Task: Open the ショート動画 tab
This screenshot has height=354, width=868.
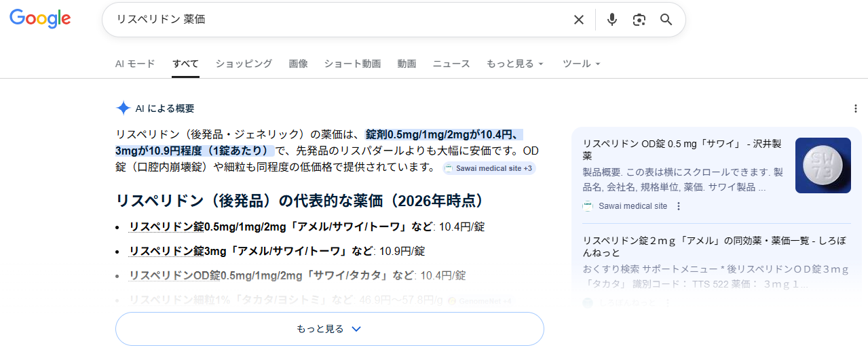Action: click(x=352, y=64)
